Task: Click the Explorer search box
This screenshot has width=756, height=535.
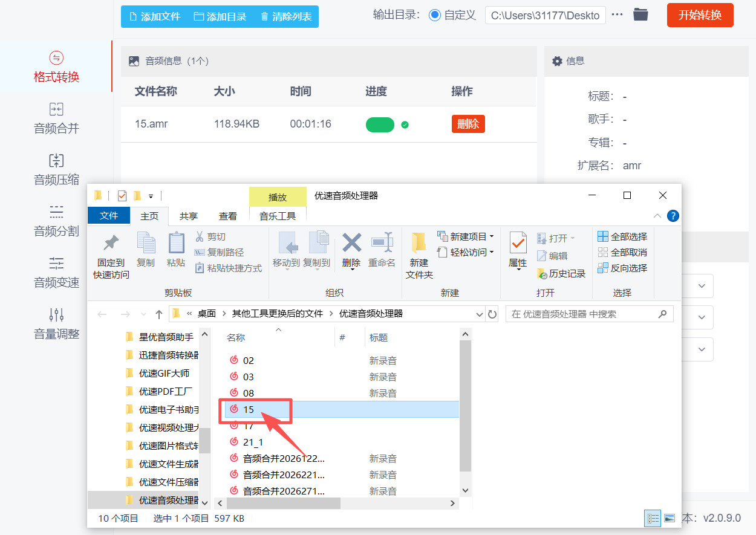Action: (x=581, y=314)
